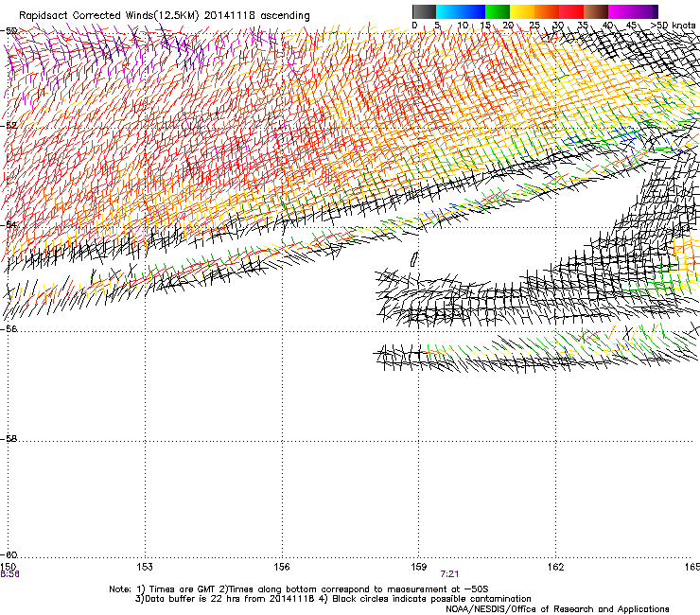The image size is (700, 615).
Task: Click the purple 7:21 time stamp
Action: click(449, 574)
